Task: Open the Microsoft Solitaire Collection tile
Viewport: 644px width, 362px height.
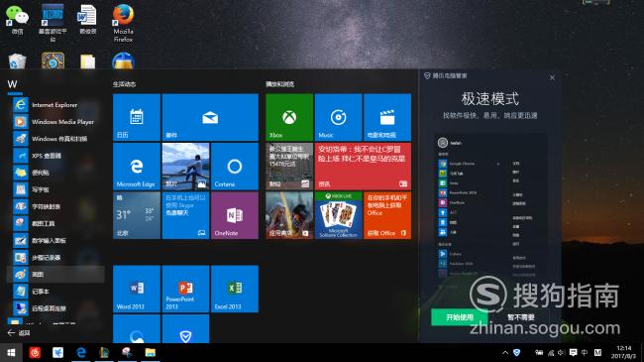Action: coord(339,215)
